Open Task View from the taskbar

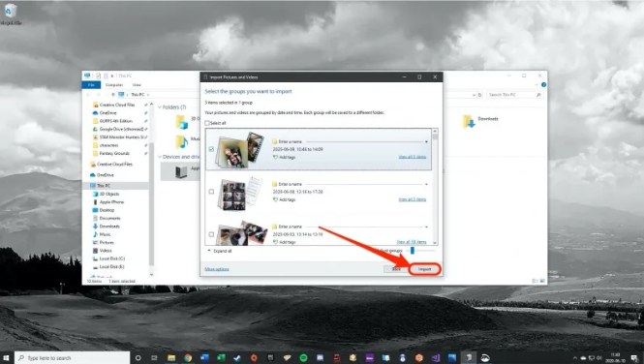pyautogui.click(x=154, y=358)
